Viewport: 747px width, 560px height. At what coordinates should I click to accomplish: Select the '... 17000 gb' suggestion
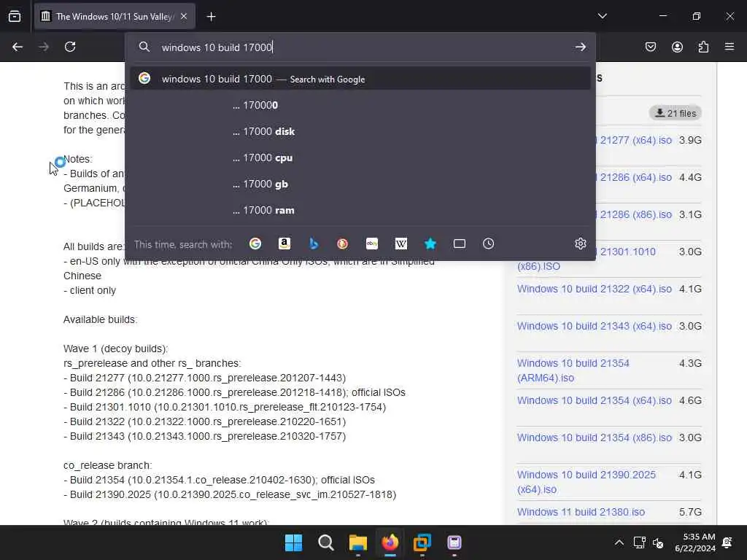(360, 184)
